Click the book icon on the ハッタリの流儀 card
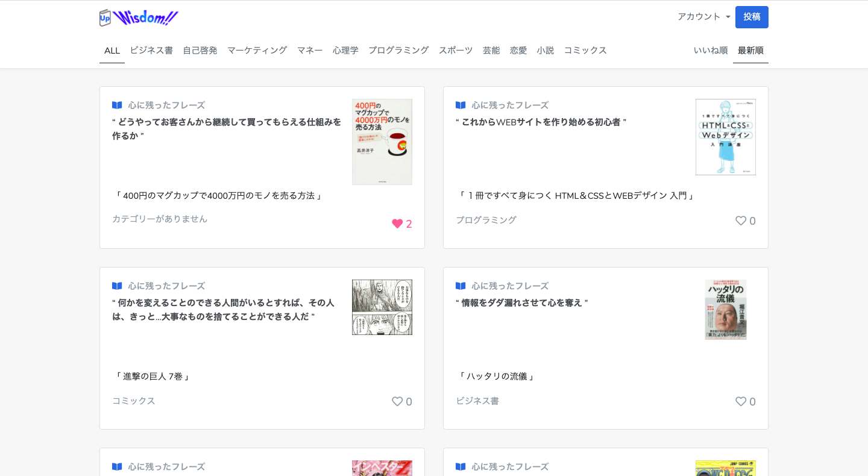Image resolution: width=868 pixels, height=476 pixels. point(461,286)
